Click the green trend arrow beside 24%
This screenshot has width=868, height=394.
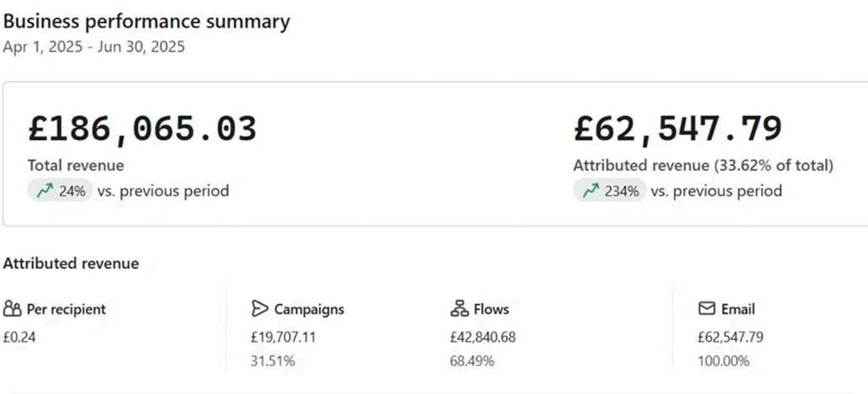click(45, 191)
